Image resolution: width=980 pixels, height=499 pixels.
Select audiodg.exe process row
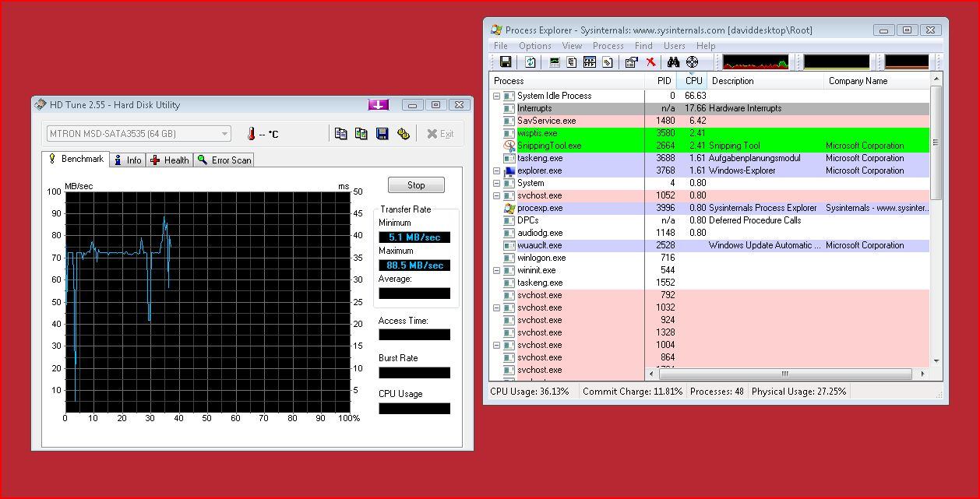[x=710, y=233]
